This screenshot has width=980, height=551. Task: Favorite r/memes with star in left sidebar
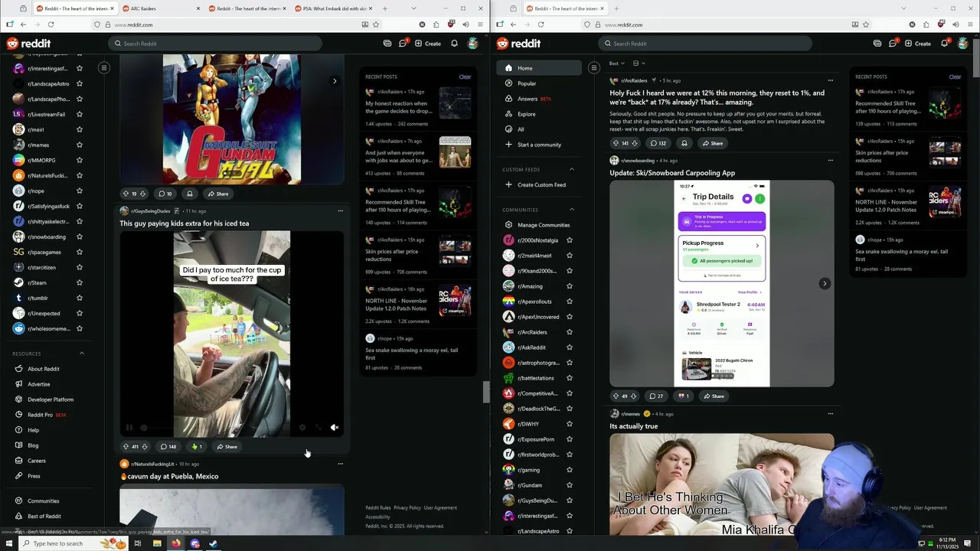tap(79, 145)
